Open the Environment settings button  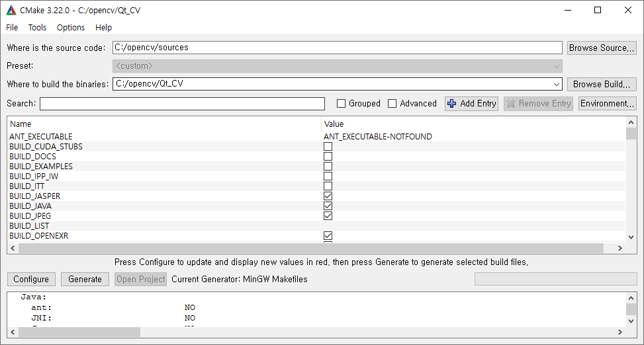pos(608,104)
